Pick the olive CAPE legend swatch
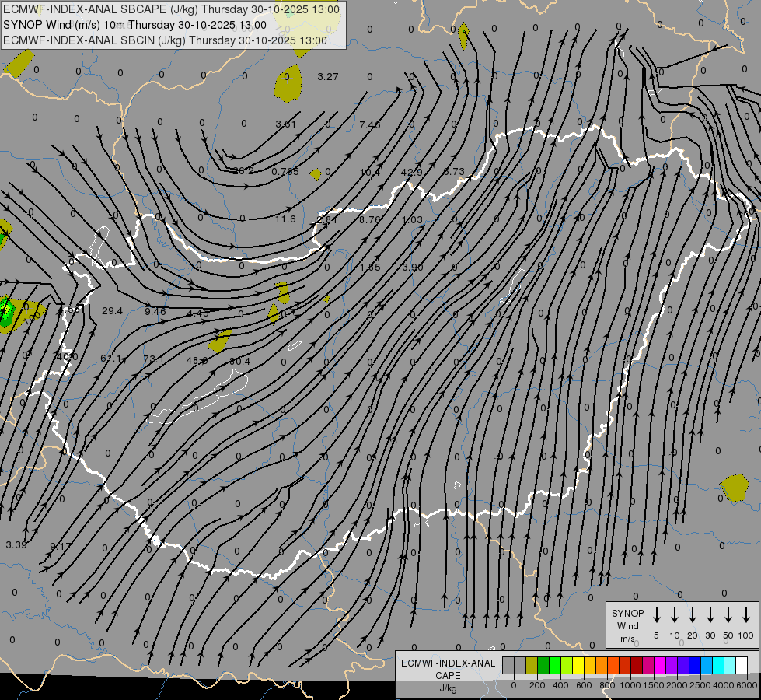The image size is (761, 700). point(532,665)
